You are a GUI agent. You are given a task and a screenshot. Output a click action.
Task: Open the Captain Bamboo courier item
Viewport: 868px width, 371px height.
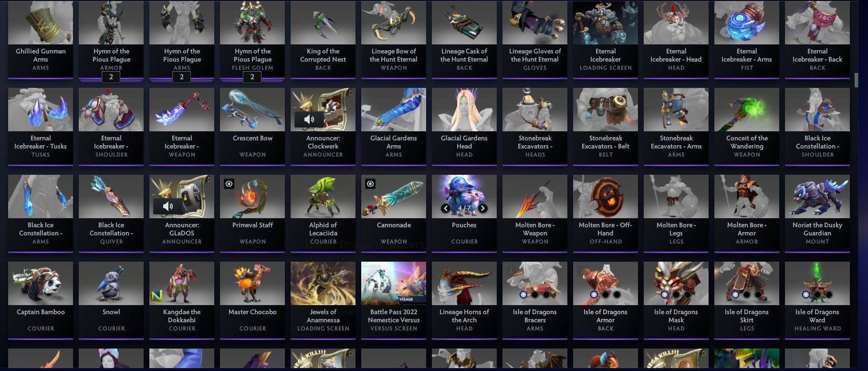pos(41,300)
